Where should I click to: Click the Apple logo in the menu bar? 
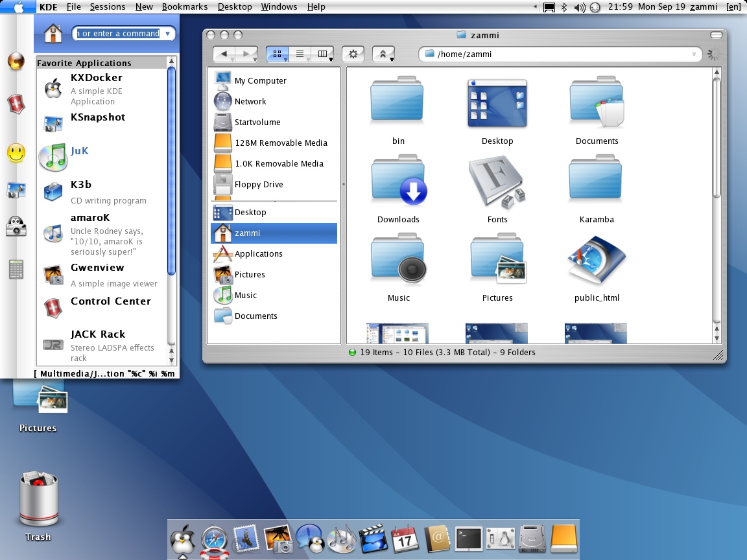pos(18,6)
